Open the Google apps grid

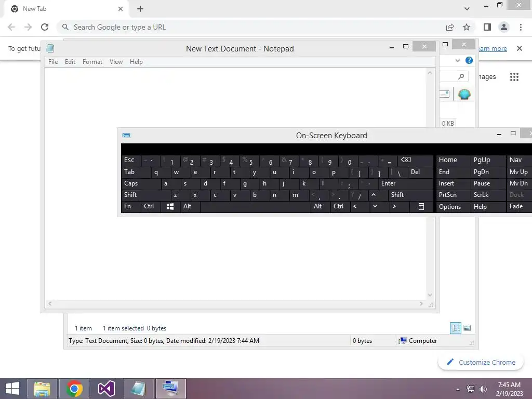[514, 77]
